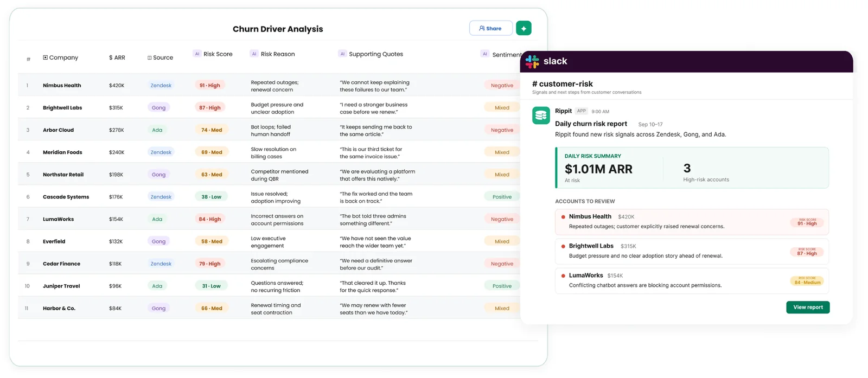Select the Source column header
The image size is (868, 378).
tap(160, 57)
